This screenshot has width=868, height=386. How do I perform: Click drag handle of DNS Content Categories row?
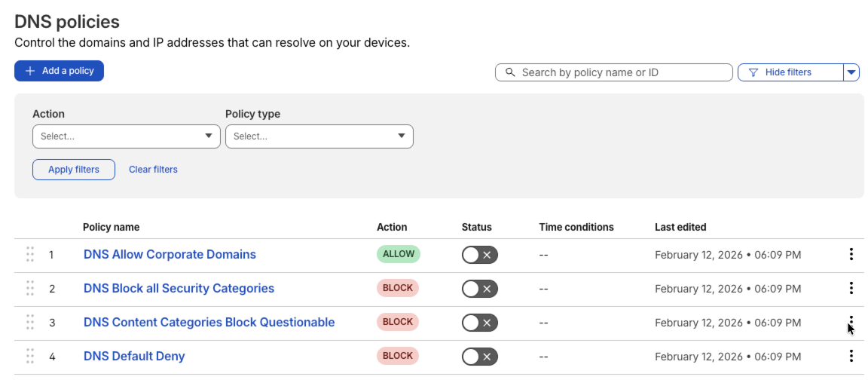(x=30, y=322)
